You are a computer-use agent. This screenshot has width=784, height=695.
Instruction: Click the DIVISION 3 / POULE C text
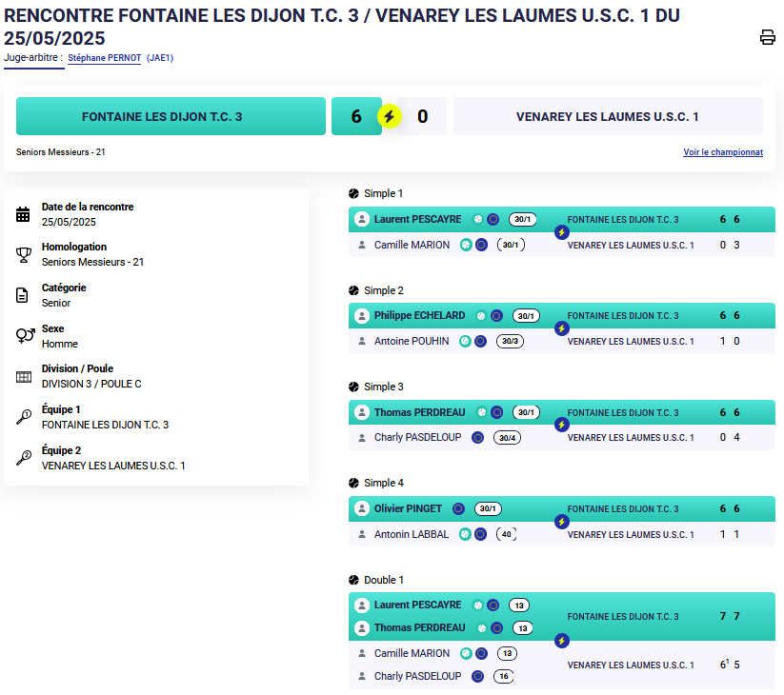[91, 384]
